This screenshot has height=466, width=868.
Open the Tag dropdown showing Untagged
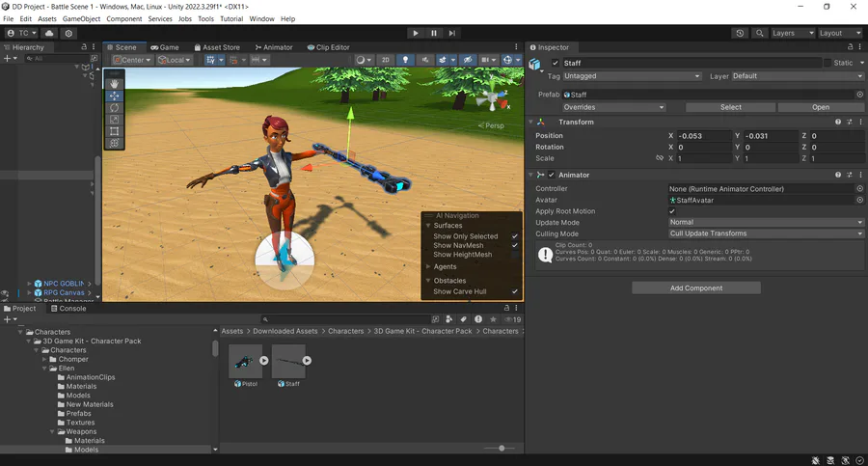[x=632, y=76]
